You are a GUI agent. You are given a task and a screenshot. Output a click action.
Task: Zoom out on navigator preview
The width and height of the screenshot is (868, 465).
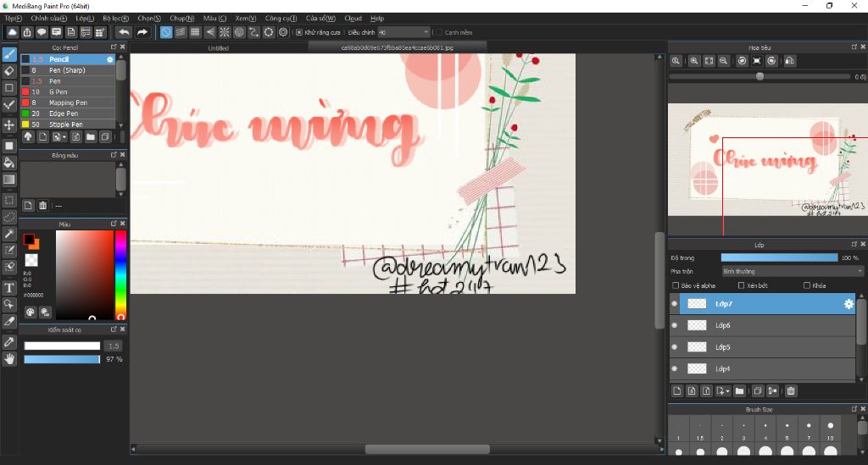point(723,61)
